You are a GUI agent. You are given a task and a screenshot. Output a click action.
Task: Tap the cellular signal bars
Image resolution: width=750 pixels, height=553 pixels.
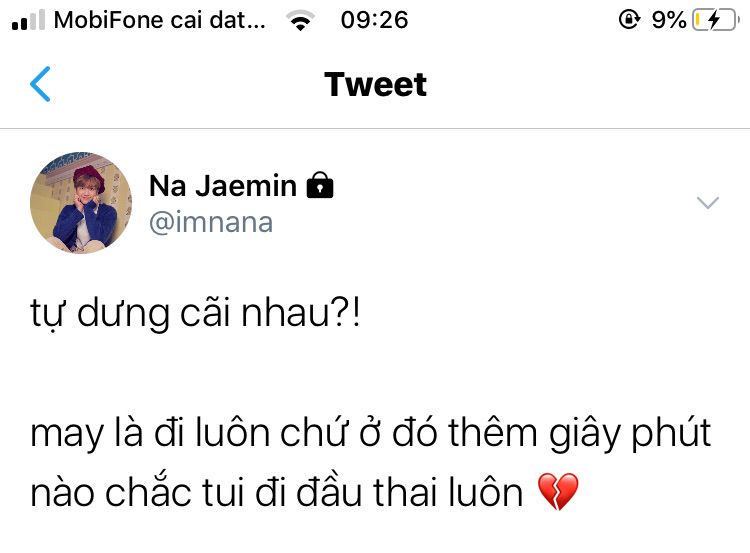point(28,20)
